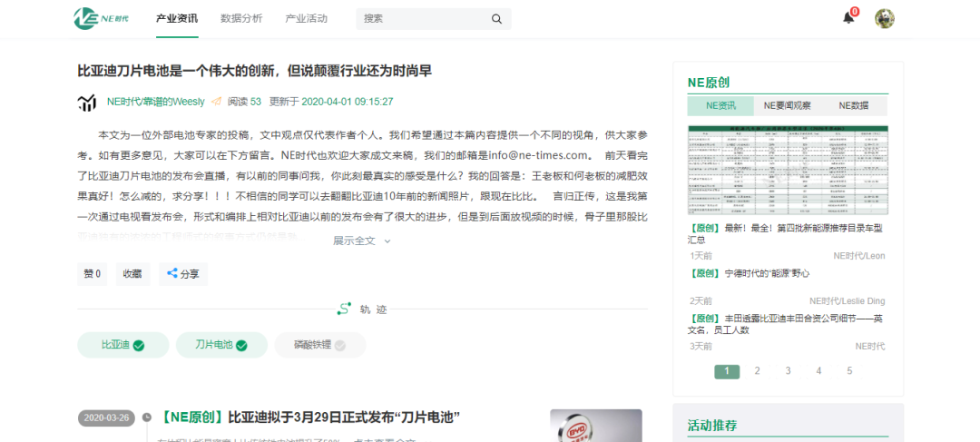Click the 赞 0 like button
The width and height of the screenshot is (980, 442).
tap(93, 274)
